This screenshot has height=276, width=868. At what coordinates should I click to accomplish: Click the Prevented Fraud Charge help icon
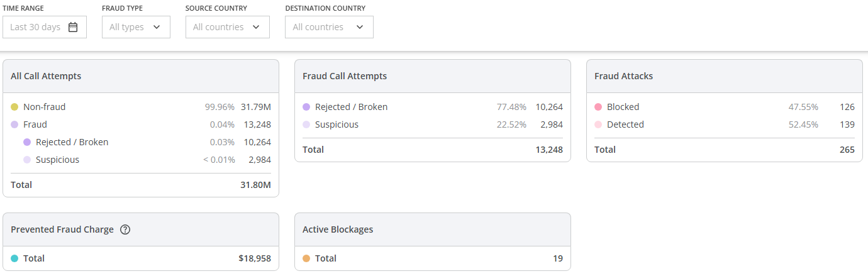(125, 229)
